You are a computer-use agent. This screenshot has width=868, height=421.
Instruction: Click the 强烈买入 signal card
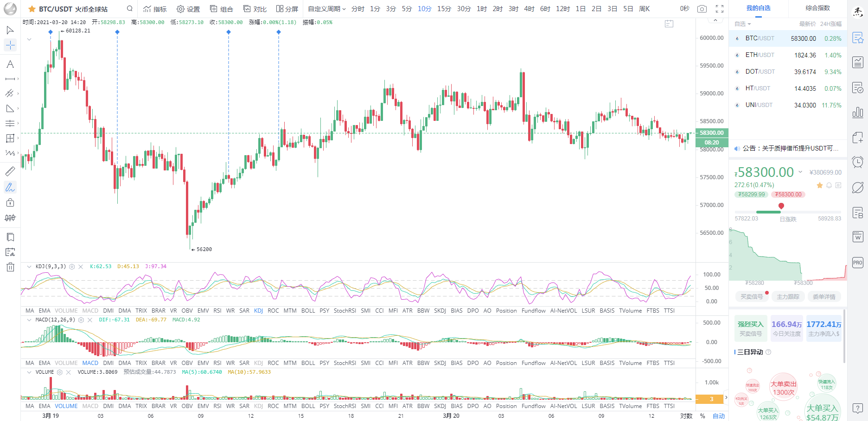point(751,328)
